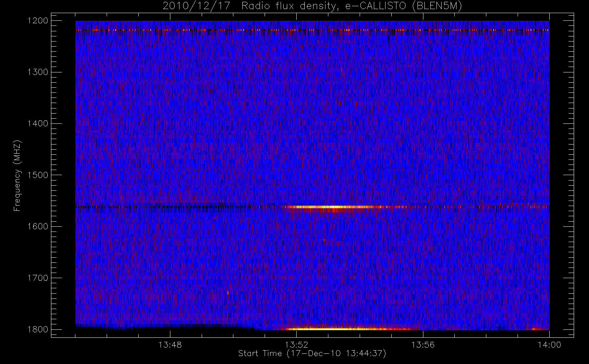Click the "Start Time (17-Dec-10 13:44:37)" label

point(312,353)
